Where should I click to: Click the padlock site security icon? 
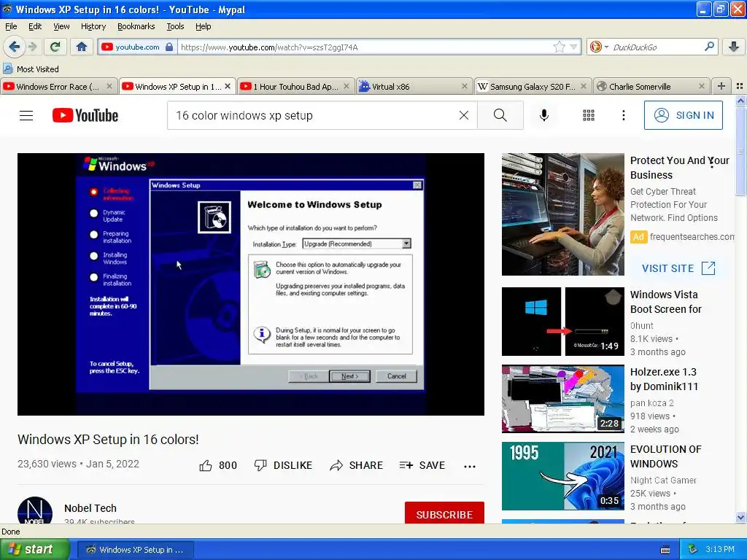coord(169,47)
